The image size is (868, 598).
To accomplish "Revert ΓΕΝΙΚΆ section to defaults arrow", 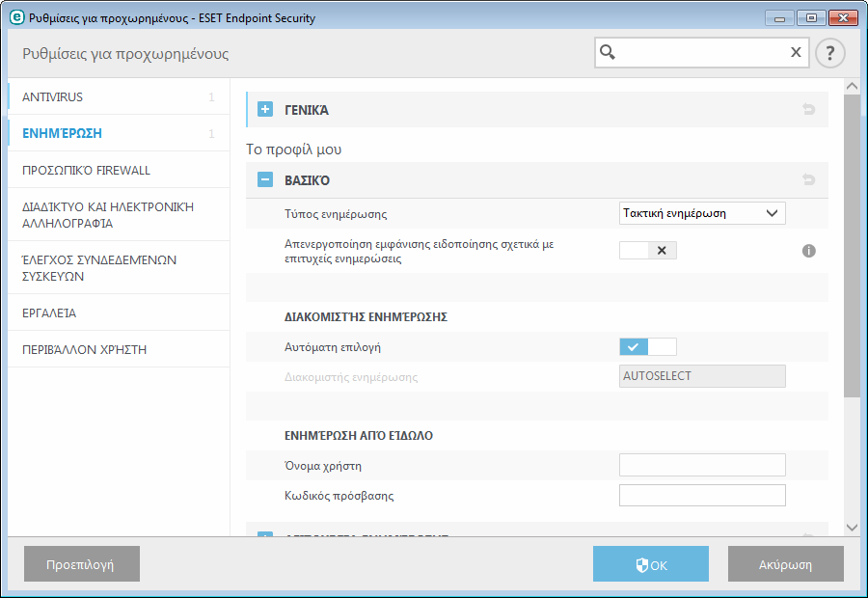I will [809, 109].
